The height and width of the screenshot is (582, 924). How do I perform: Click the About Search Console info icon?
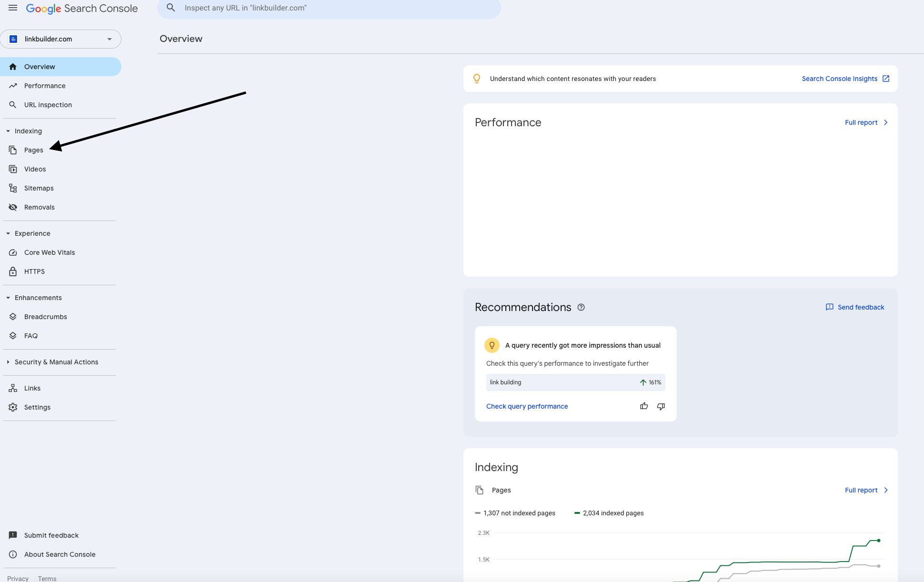pos(13,554)
